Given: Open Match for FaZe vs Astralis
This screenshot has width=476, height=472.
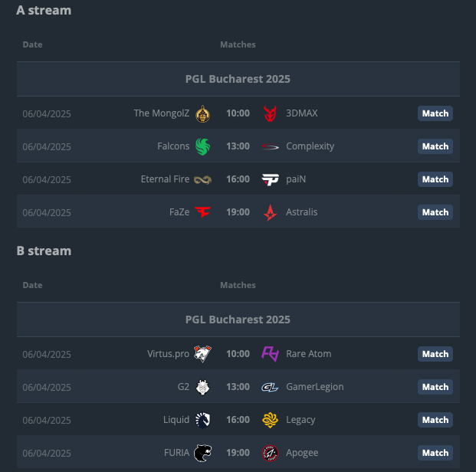Looking at the screenshot, I should (435, 212).
